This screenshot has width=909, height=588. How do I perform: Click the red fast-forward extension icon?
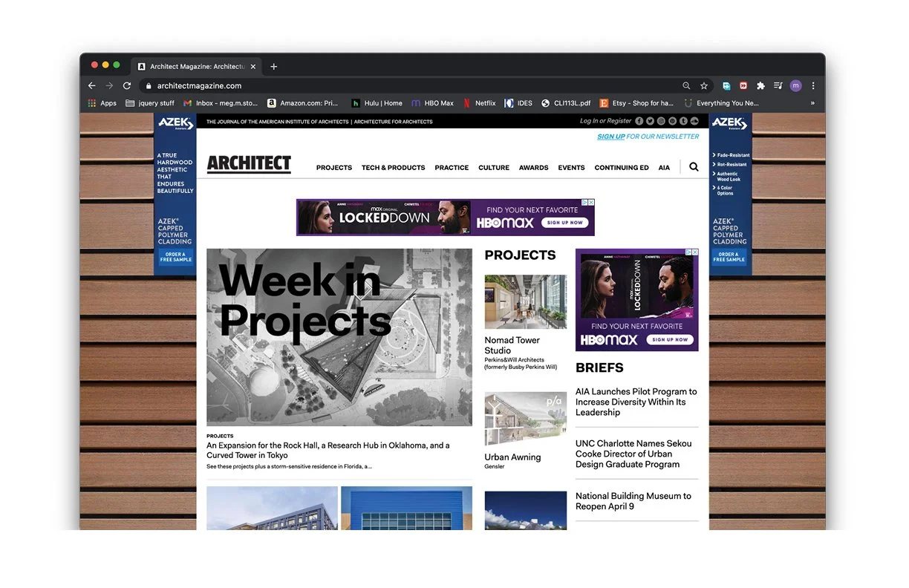tap(743, 86)
